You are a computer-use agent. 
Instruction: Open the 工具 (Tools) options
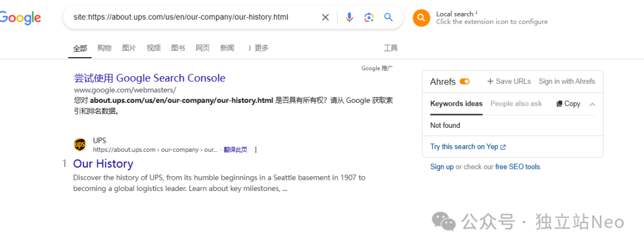pyautogui.click(x=391, y=48)
